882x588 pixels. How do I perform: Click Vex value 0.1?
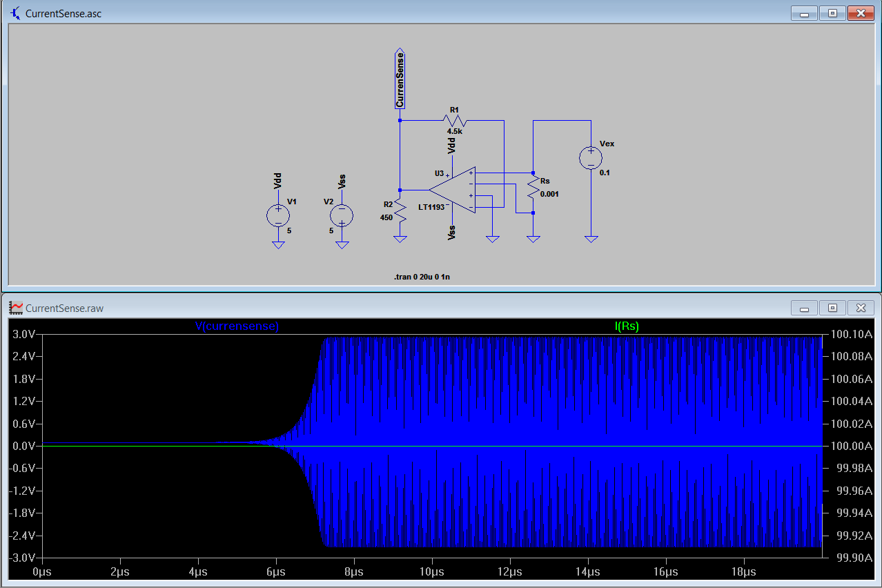605,173
